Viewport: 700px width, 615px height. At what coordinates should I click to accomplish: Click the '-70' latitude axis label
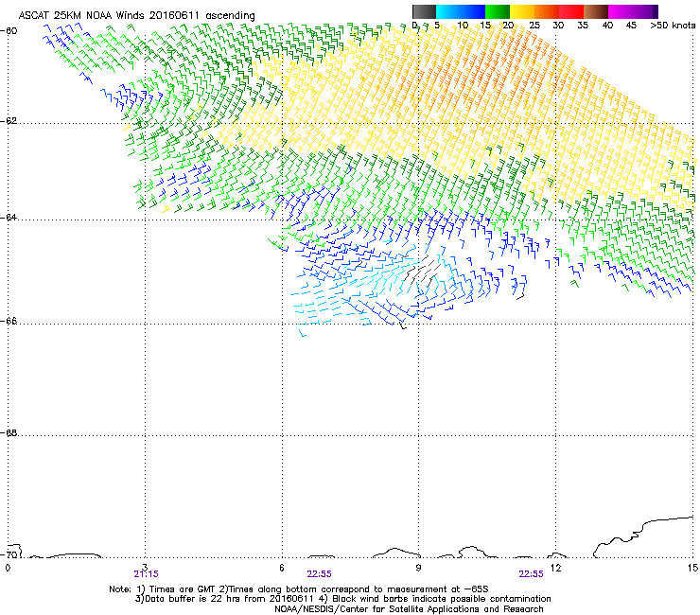pyautogui.click(x=9, y=554)
